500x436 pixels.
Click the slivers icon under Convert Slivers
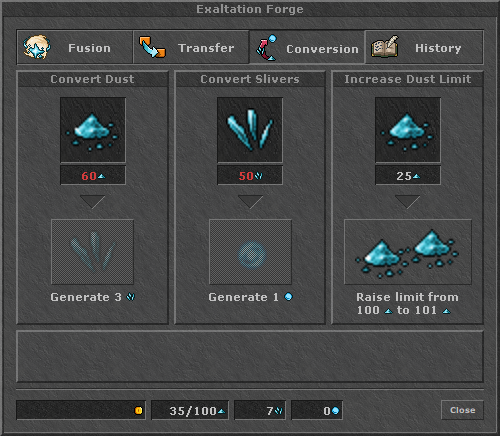tap(250, 130)
